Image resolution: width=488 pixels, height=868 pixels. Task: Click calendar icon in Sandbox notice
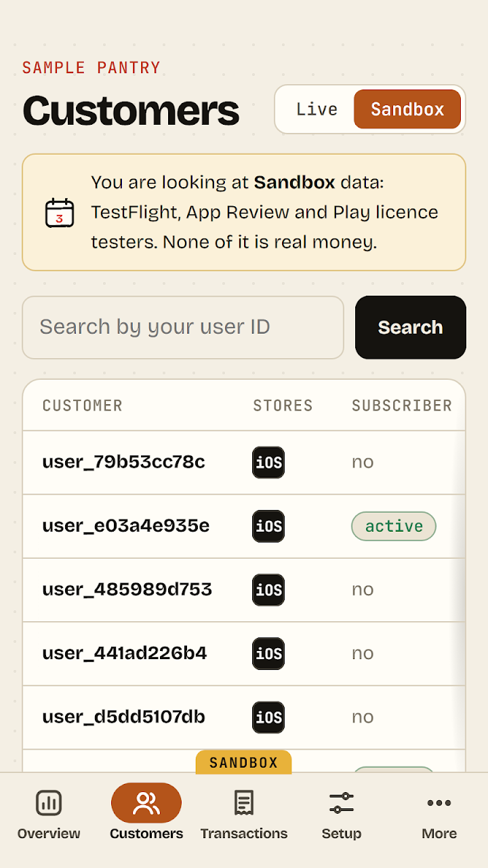[x=60, y=212]
